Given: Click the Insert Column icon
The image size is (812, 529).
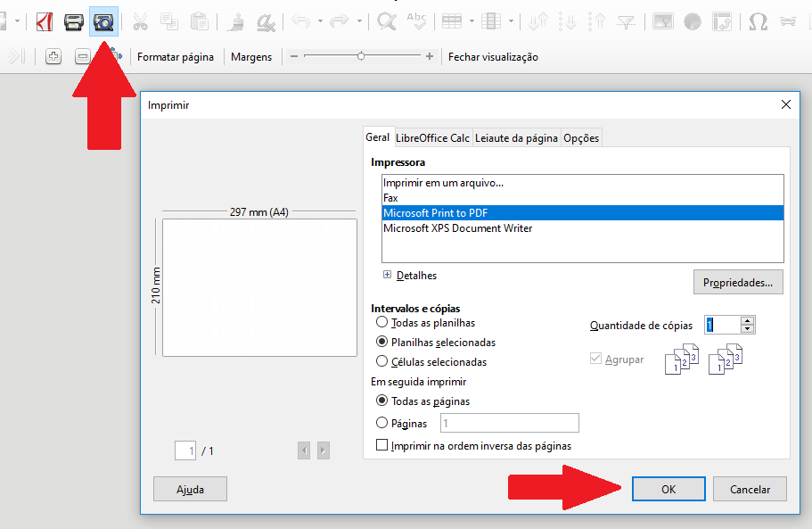Looking at the screenshot, I should point(491,21).
